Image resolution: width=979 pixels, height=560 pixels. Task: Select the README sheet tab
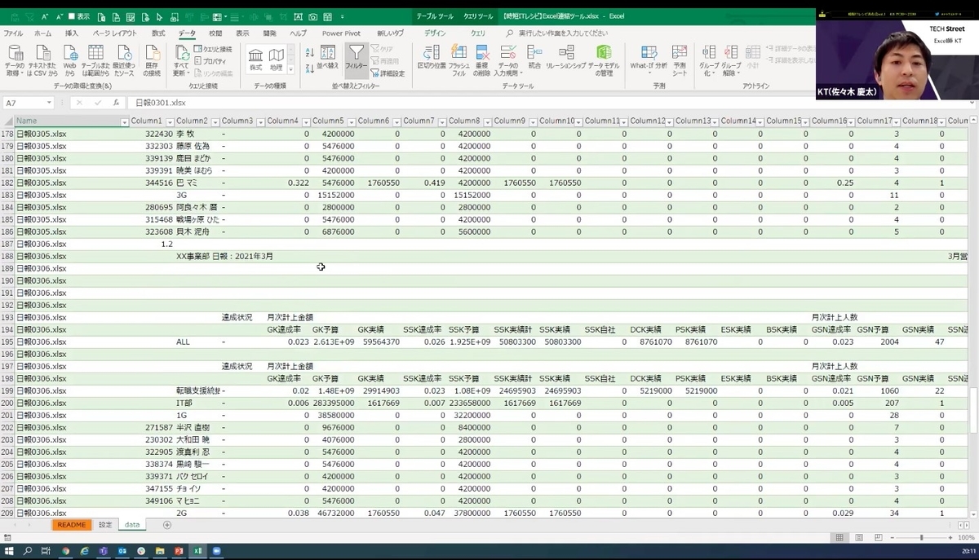coord(71,525)
